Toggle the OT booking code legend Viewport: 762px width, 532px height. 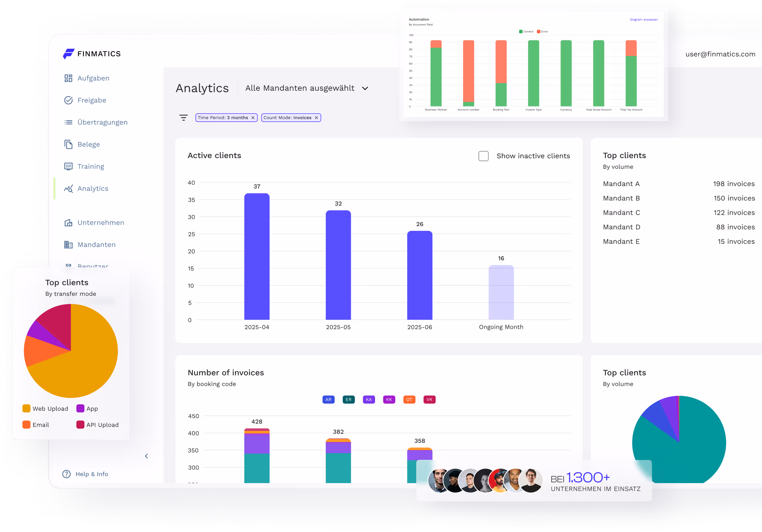tap(409, 400)
